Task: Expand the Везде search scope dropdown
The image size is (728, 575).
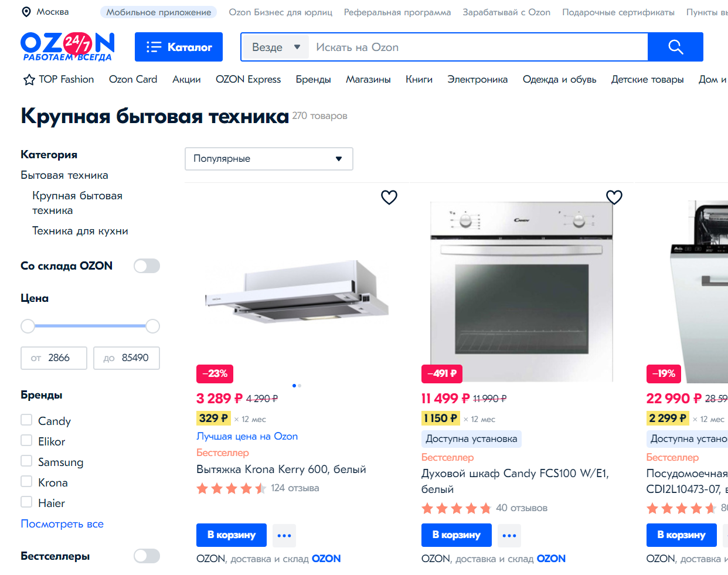Action: click(x=275, y=47)
